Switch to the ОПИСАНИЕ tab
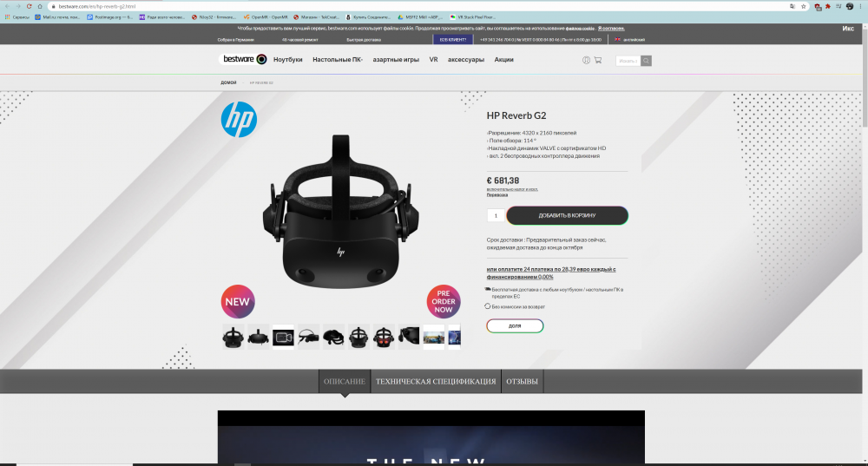868x466 pixels. (x=345, y=381)
